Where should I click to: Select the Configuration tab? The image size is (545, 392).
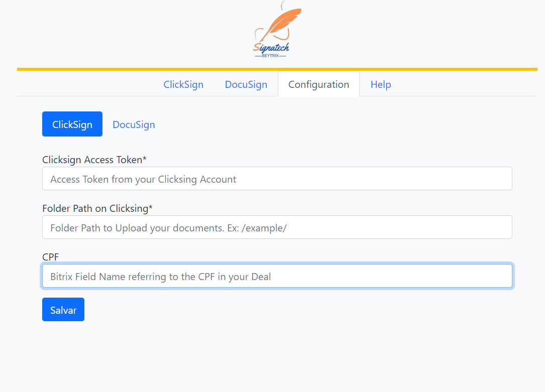pos(318,84)
